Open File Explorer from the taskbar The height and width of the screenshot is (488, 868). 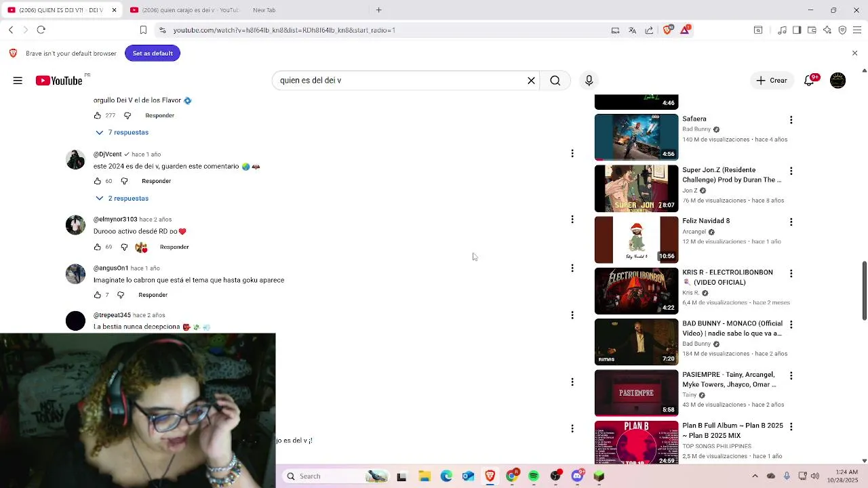tap(425, 476)
